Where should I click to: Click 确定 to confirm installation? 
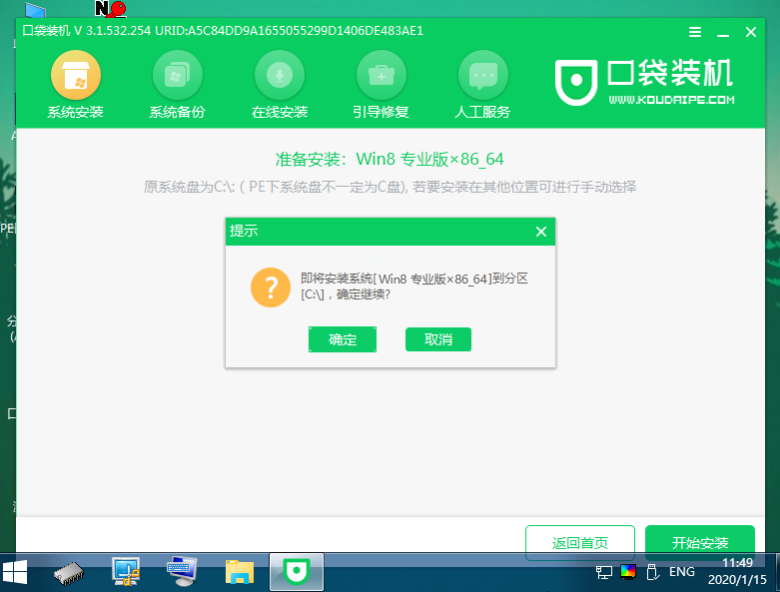click(342, 340)
